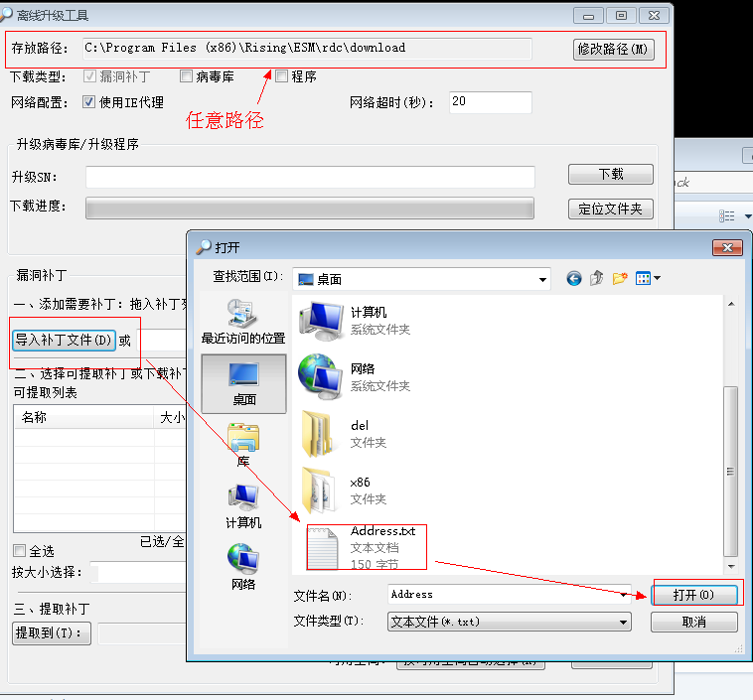Image resolution: width=753 pixels, height=700 pixels.
Task: Open the view menu icon in Open dialog
Action: tap(648, 278)
